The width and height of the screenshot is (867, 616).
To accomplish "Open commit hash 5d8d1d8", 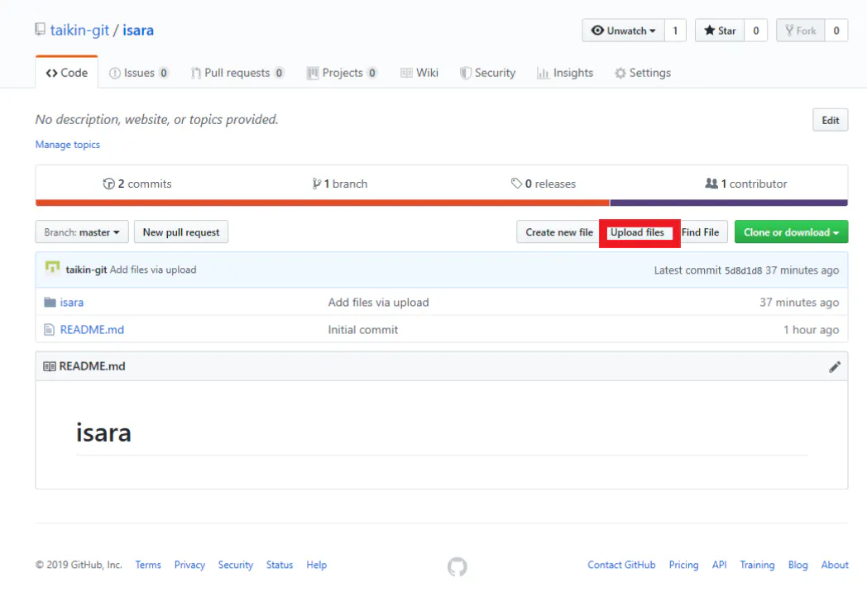I will coord(743,270).
